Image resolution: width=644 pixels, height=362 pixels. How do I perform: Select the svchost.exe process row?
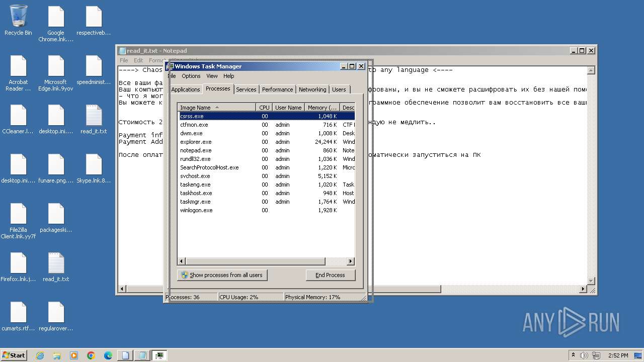pos(267,176)
